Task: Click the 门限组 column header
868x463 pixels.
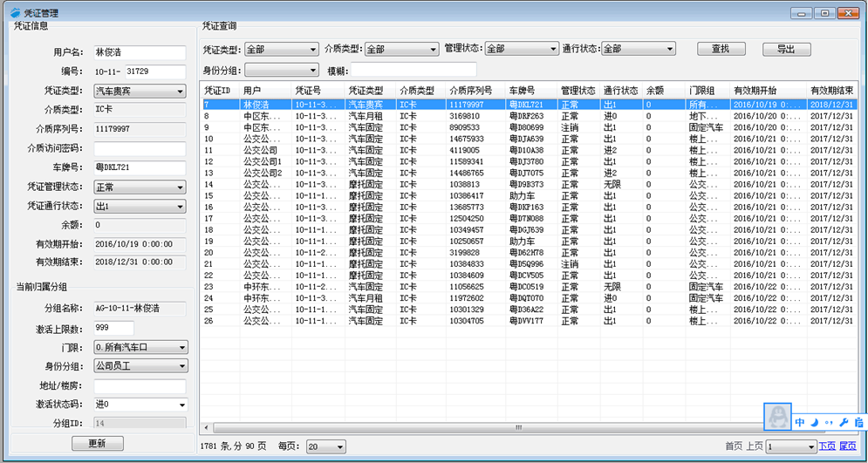Action: click(708, 90)
